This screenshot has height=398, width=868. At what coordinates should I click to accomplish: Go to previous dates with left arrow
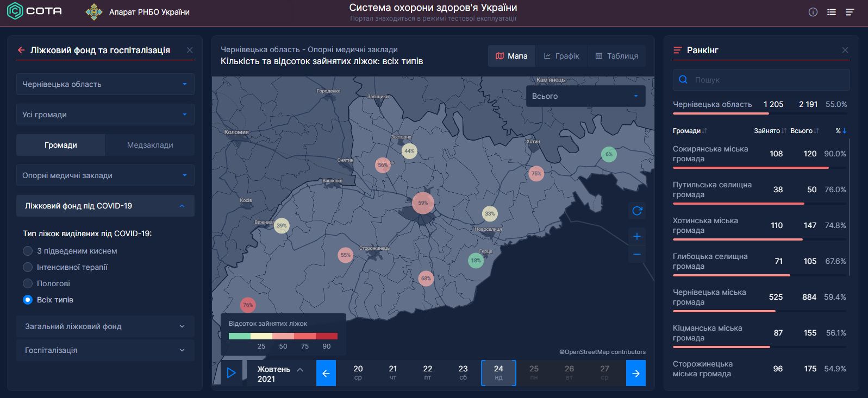[326, 373]
